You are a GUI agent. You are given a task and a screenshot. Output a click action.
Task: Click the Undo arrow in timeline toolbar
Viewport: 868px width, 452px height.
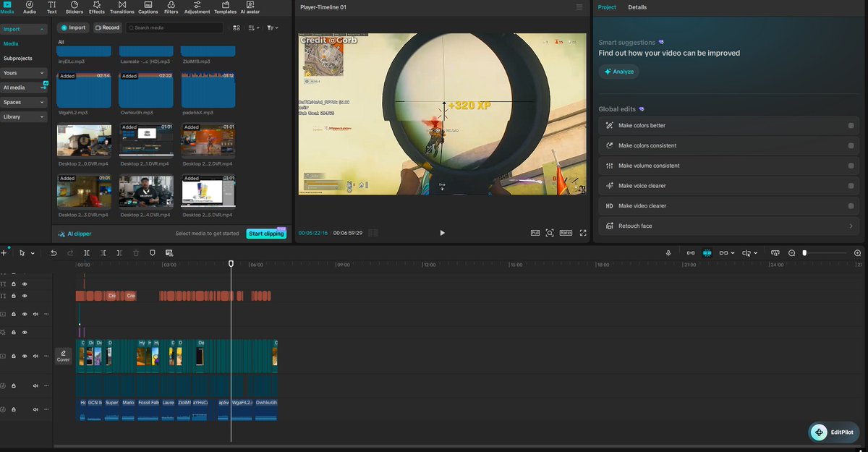pos(54,253)
